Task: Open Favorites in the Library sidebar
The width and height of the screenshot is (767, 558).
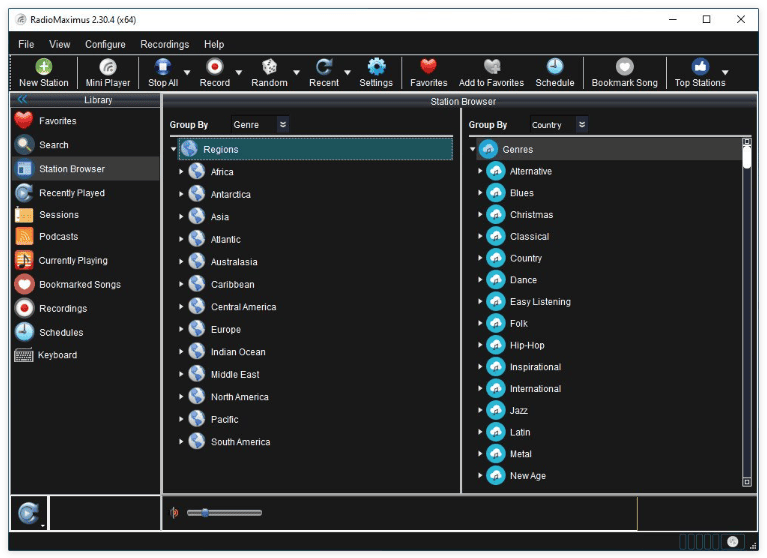Action: (x=86, y=121)
